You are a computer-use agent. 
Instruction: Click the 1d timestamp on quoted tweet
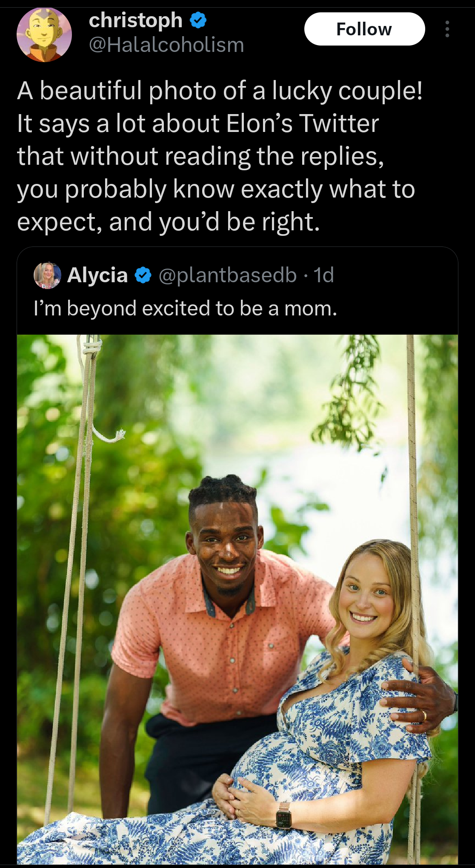coord(324,275)
